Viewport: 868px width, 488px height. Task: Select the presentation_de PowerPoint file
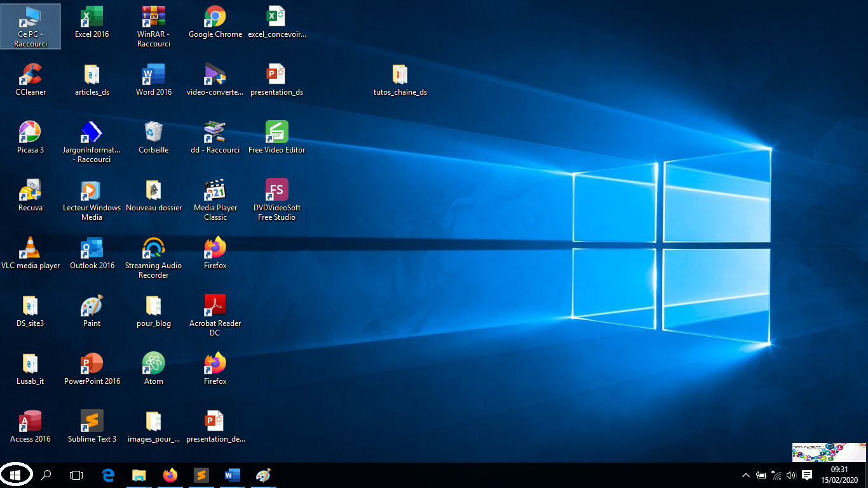pos(215,427)
